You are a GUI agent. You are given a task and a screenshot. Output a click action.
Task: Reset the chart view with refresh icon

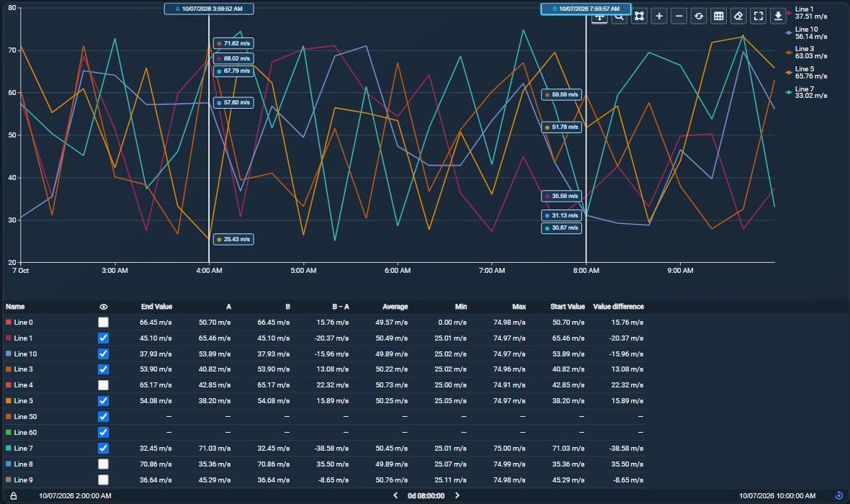click(699, 17)
